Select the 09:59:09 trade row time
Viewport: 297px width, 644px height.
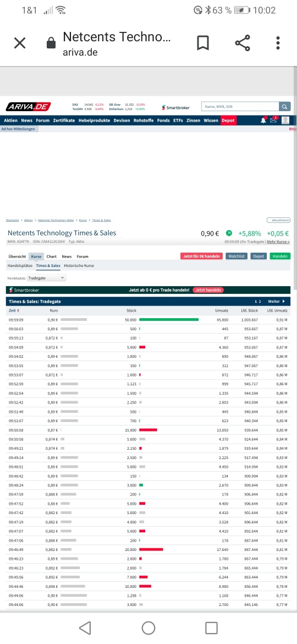[16, 320]
